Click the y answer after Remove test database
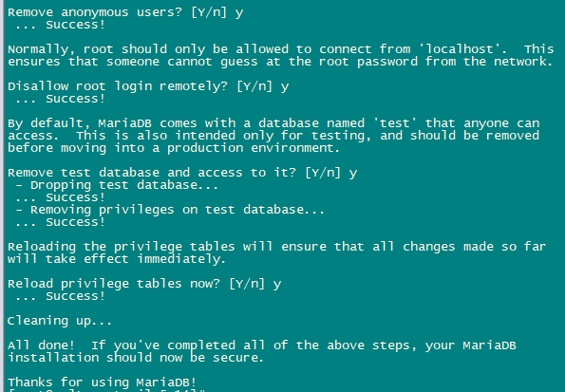565x392 pixels. 353,174
